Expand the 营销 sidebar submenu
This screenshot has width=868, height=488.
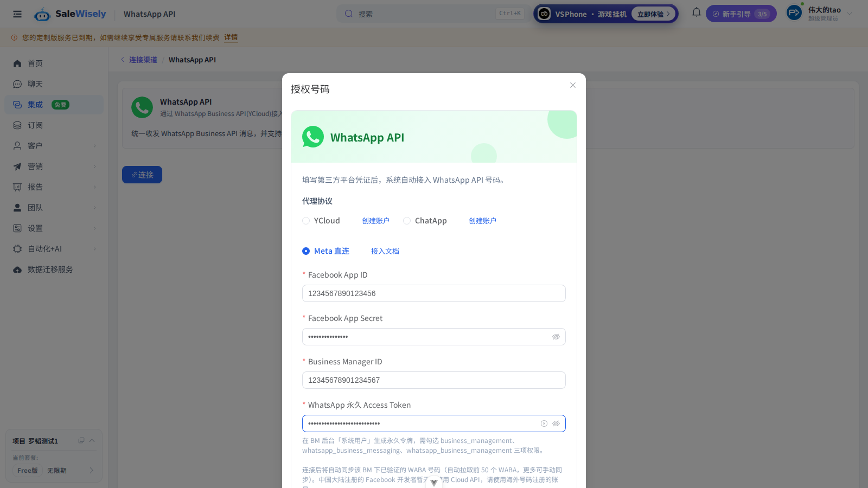[94, 166]
